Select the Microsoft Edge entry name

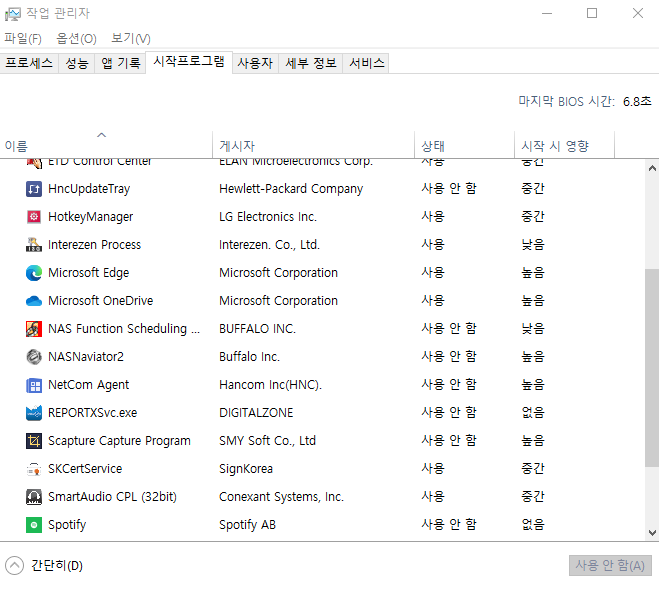[89, 273]
